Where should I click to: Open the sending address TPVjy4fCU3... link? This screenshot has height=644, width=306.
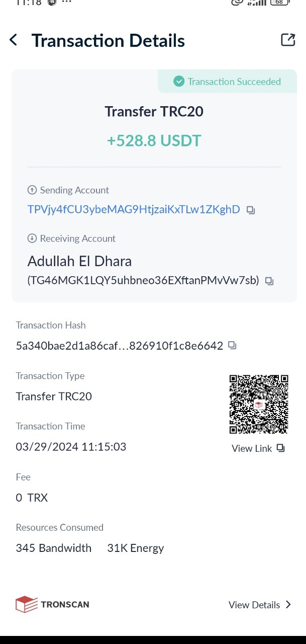(x=134, y=210)
